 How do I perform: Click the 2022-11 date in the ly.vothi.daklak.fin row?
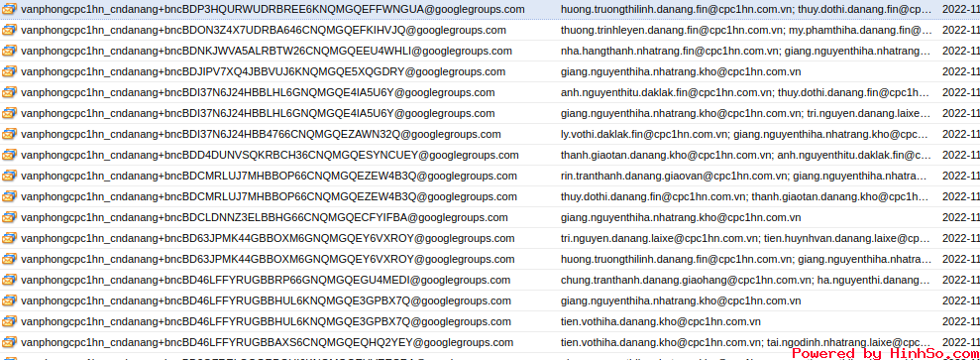tap(961, 134)
